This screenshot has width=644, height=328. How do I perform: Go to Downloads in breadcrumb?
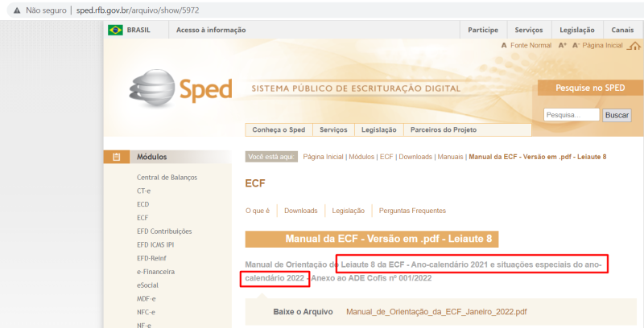(415, 157)
